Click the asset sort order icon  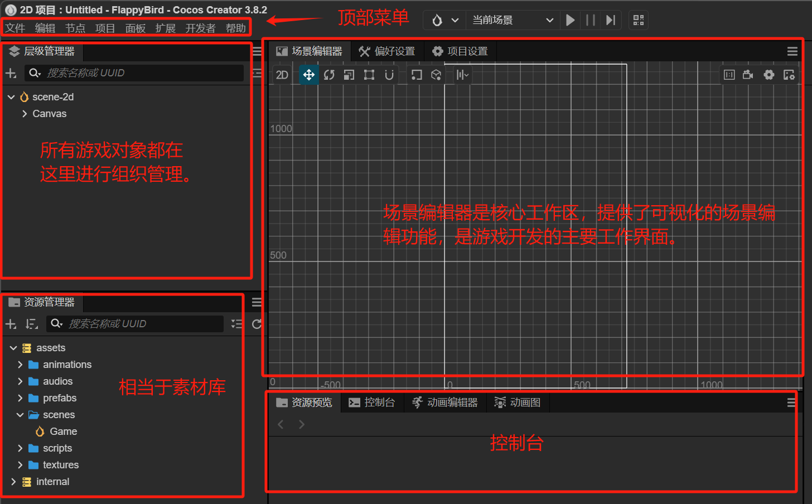pos(32,324)
